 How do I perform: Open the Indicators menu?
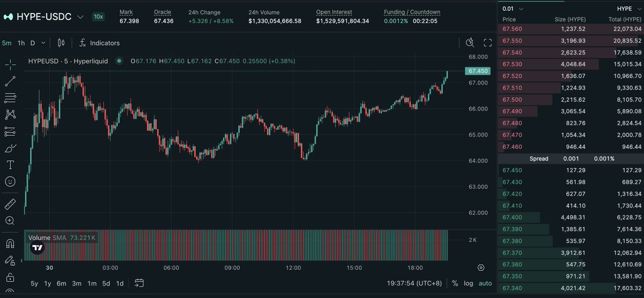coord(100,43)
